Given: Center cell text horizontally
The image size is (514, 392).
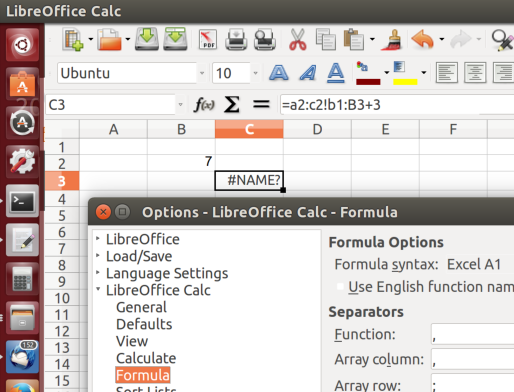Looking at the screenshot, I should point(475,72).
